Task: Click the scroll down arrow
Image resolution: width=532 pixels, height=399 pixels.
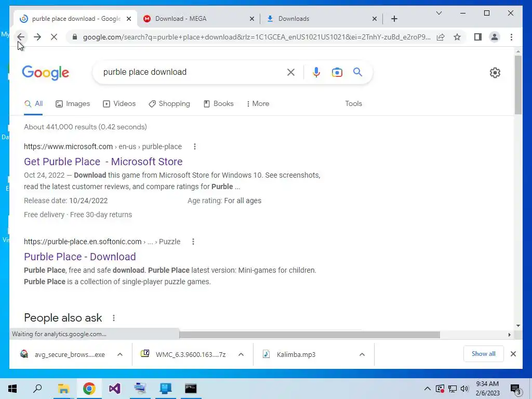Action: [518, 326]
